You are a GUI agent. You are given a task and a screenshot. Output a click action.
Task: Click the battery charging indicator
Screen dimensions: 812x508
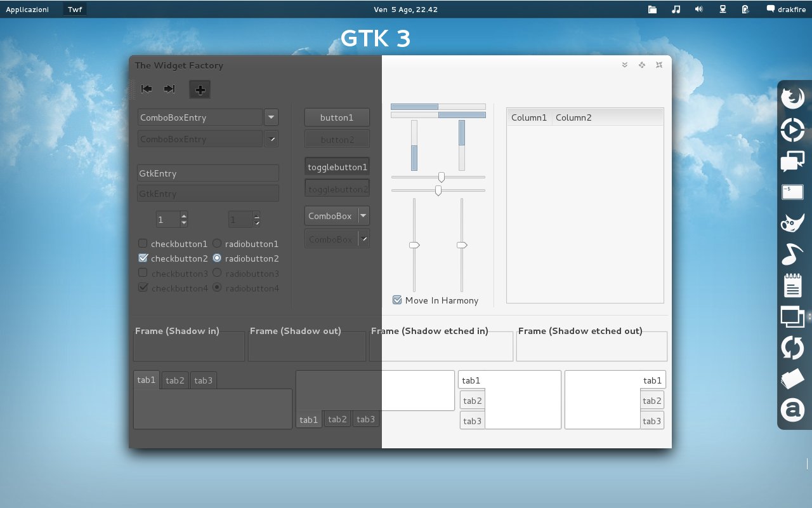(745, 10)
